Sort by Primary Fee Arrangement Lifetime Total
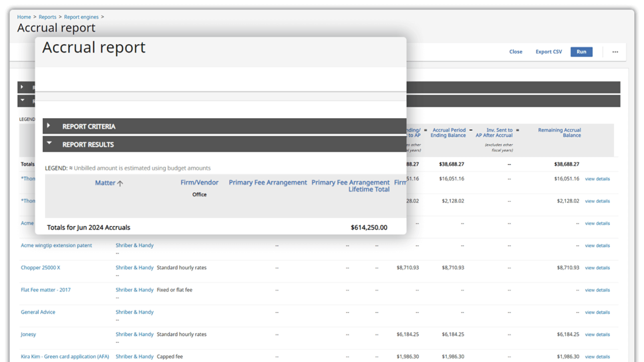Screen dimensions: 644x362 (x=350, y=186)
